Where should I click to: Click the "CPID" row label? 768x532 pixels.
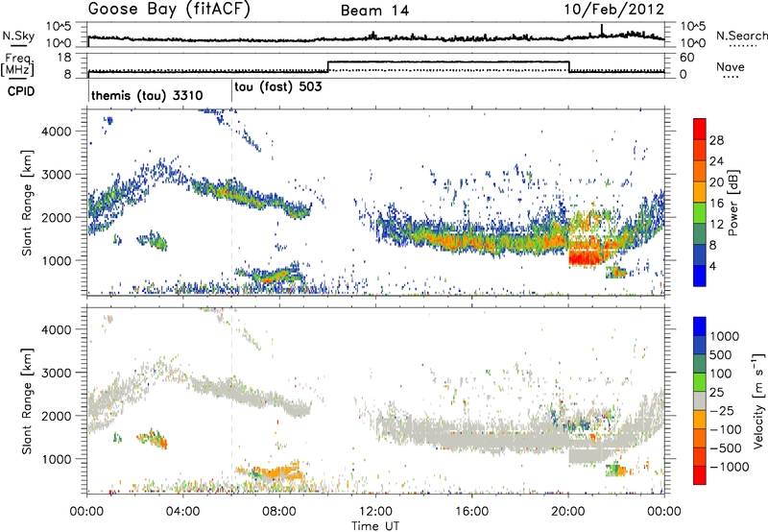point(21,91)
